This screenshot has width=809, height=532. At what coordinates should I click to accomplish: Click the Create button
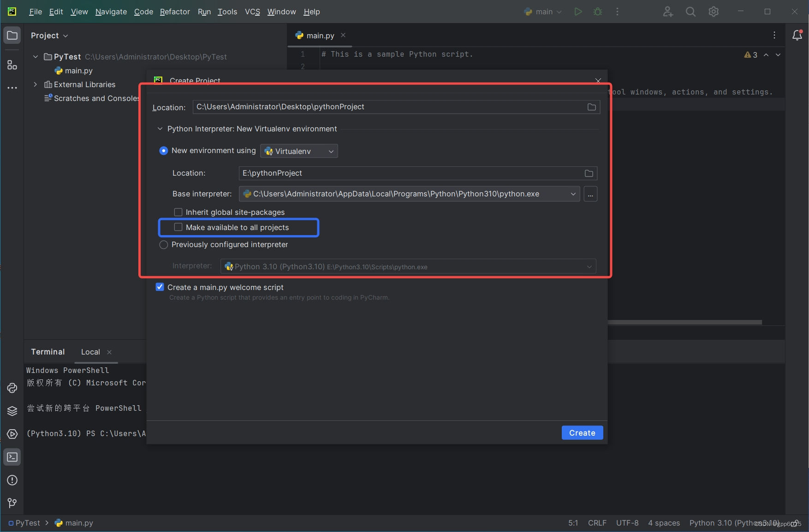(x=582, y=433)
